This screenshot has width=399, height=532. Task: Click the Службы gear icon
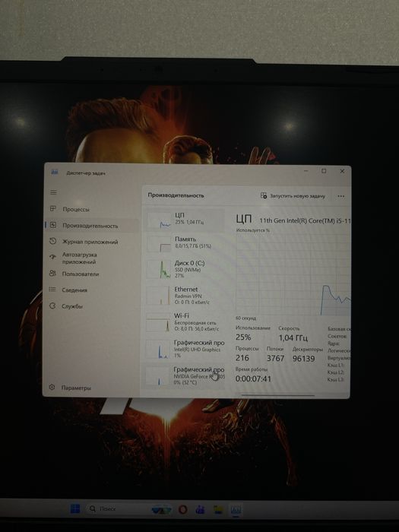(x=52, y=306)
